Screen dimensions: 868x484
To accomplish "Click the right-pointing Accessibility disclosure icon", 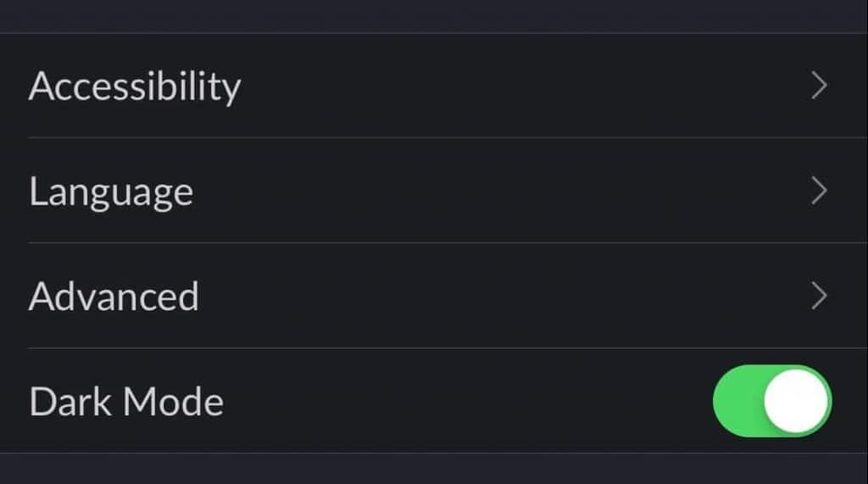I will coord(819,86).
